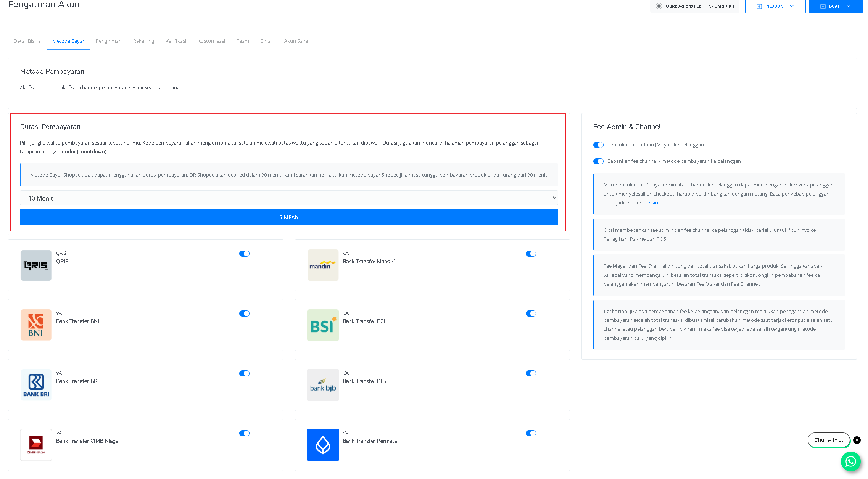Click the Bank Transfer Mandiri label
868x479 pixels.
pyautogui.click(x=369, y=261)
